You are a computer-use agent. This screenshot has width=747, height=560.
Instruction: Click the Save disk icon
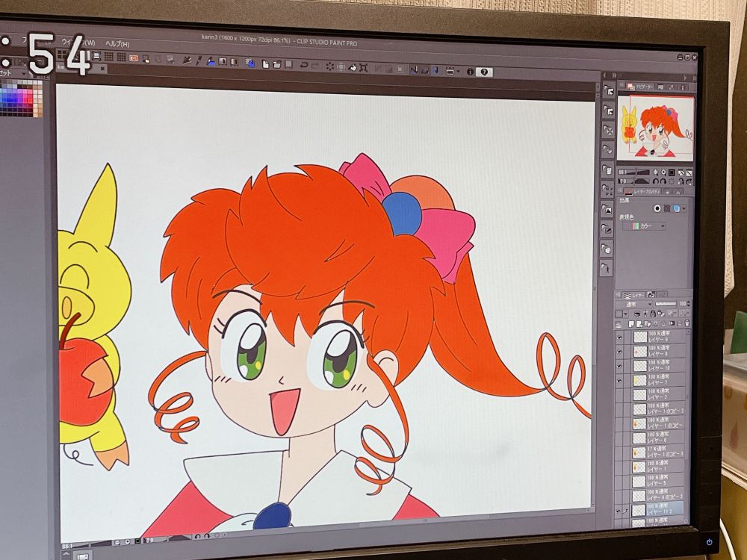click(288, 64)
